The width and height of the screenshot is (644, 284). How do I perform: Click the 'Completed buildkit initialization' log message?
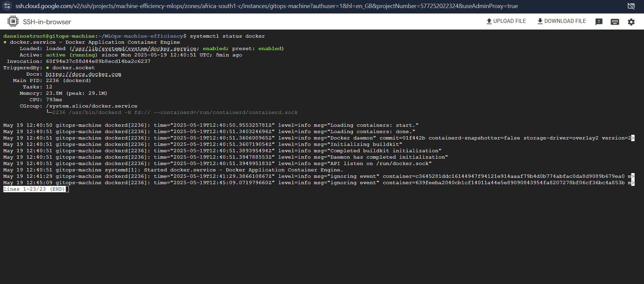click(384, 151)
